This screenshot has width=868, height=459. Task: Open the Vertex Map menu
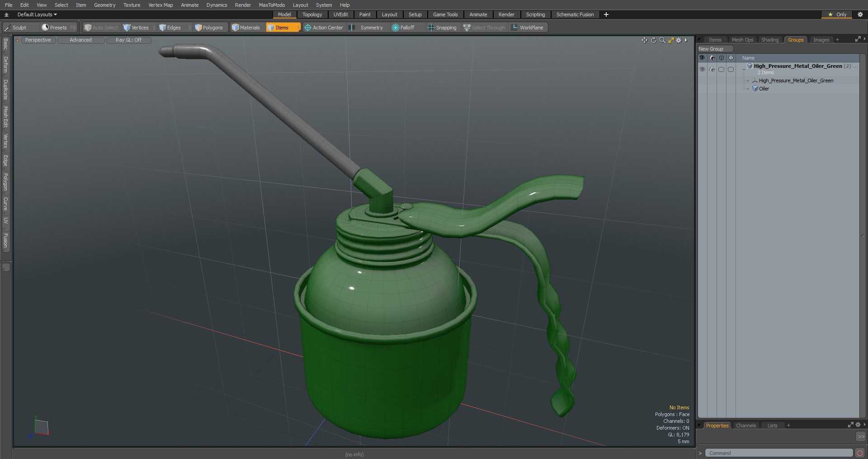click(160, 5)
